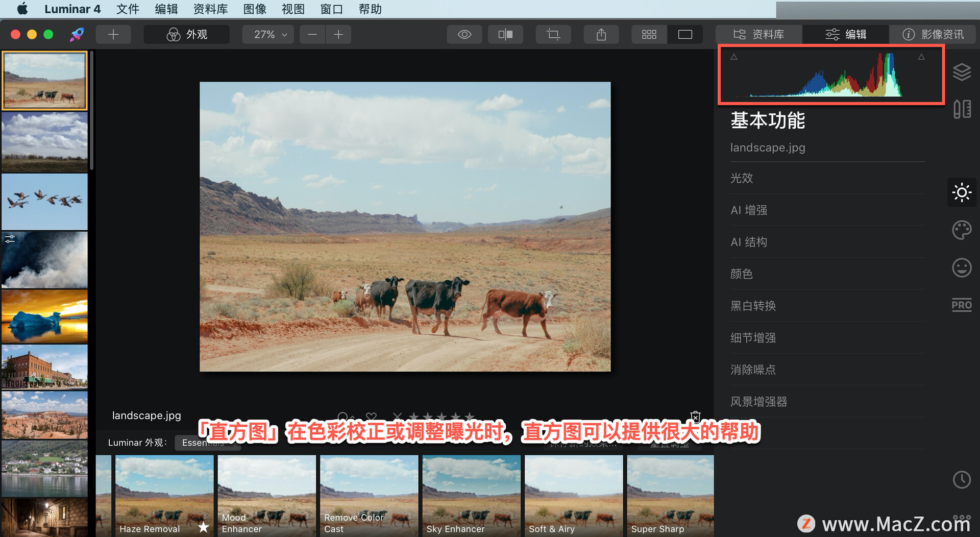Open the 帮助 menu
The height and width of the screenshot is (537, 980).
(370, 9)
